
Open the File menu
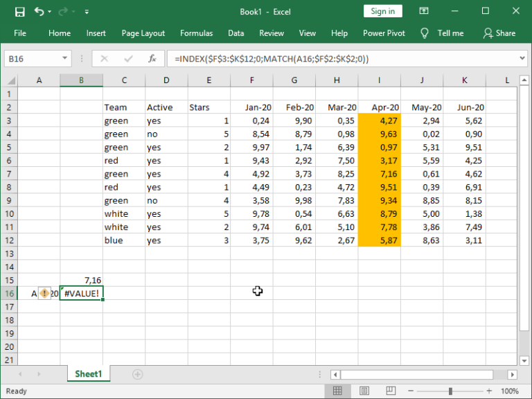click(x=19, y=33)
